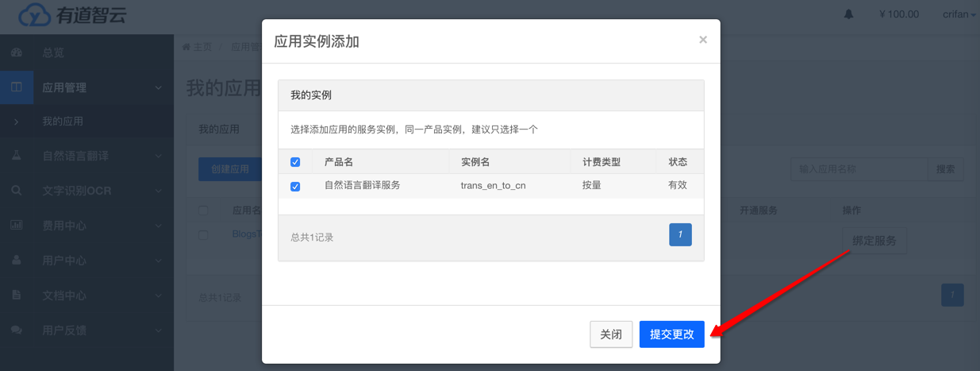The width and height of the screenshot is (980, 371).
Task: Expand the 应用管理 chevron
Action: pyautogui.click(x=158, y=87)
